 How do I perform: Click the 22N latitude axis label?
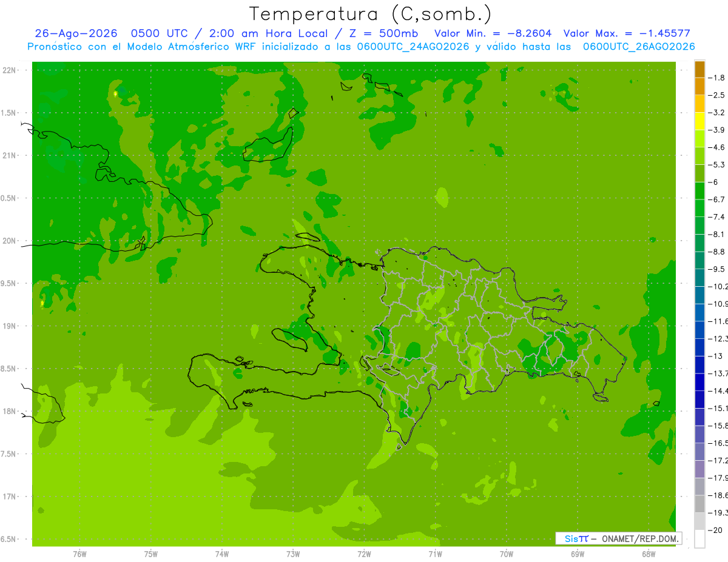9,70
